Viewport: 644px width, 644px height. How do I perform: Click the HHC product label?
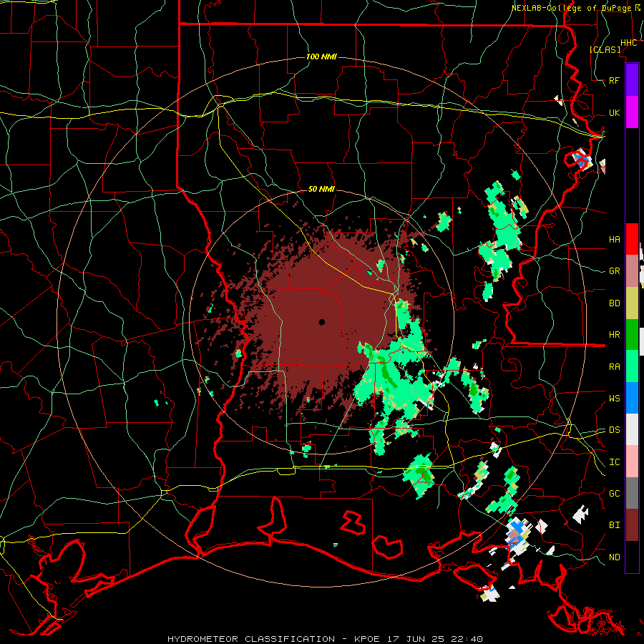[x=628, y=42]
